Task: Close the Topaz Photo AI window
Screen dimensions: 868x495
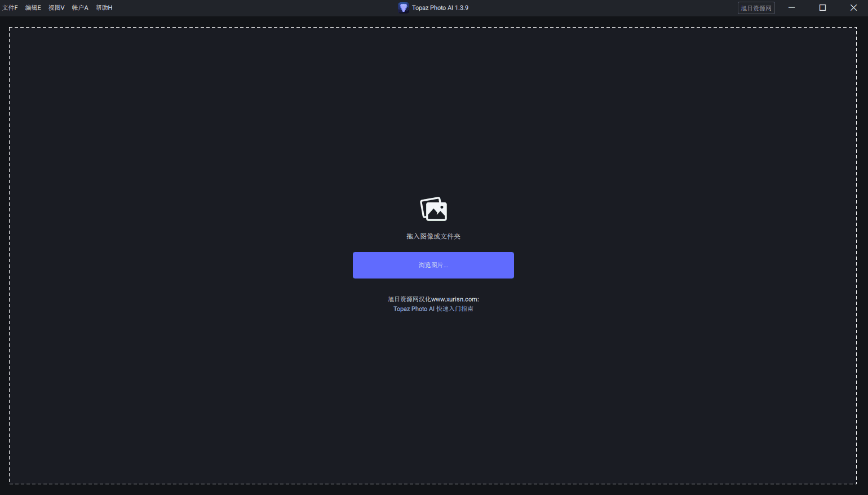Action: tap(853, 8)
